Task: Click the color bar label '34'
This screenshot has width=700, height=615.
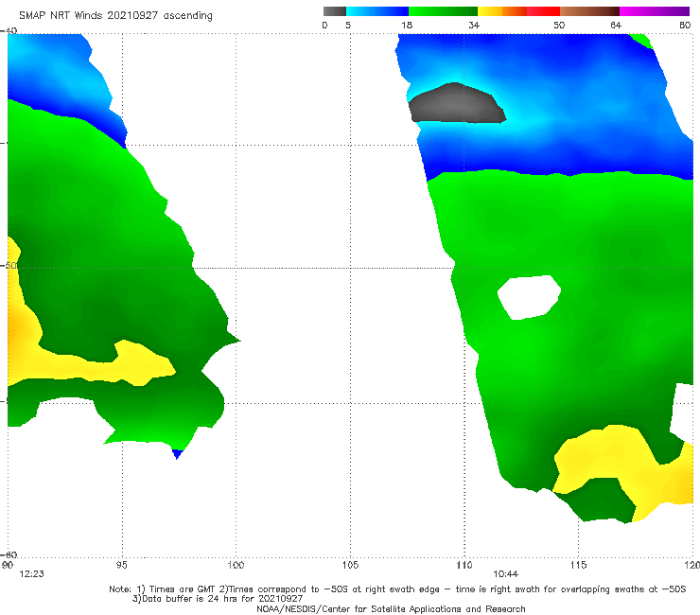Action: (474, 26)
